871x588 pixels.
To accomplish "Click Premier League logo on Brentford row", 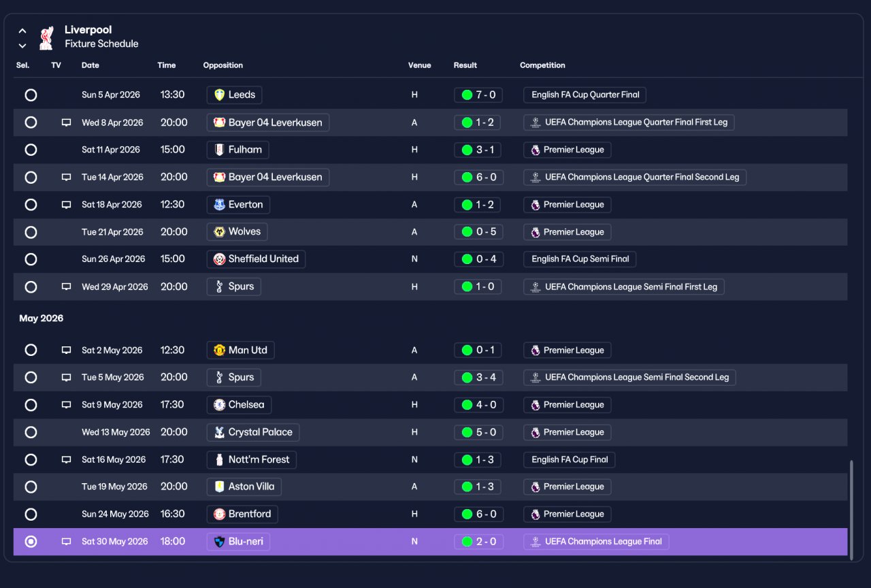I will (536, 514).
